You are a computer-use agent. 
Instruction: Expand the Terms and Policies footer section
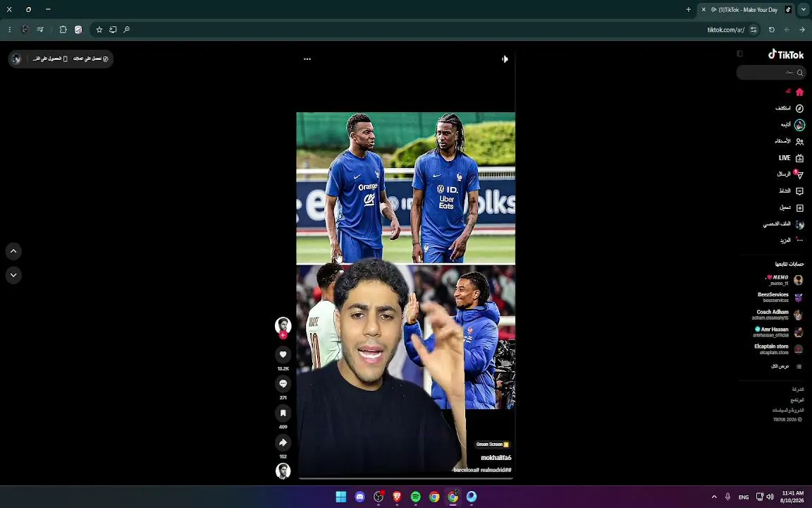coord(788,411)
